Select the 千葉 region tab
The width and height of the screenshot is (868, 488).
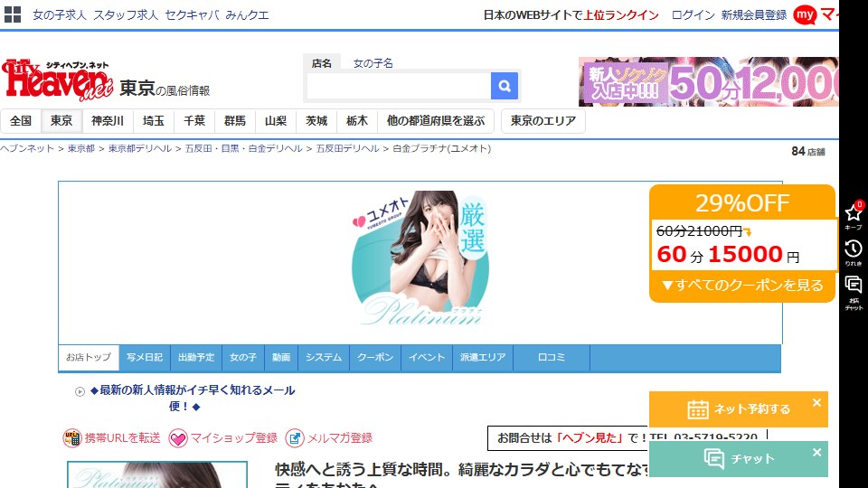tap(194, 120)
